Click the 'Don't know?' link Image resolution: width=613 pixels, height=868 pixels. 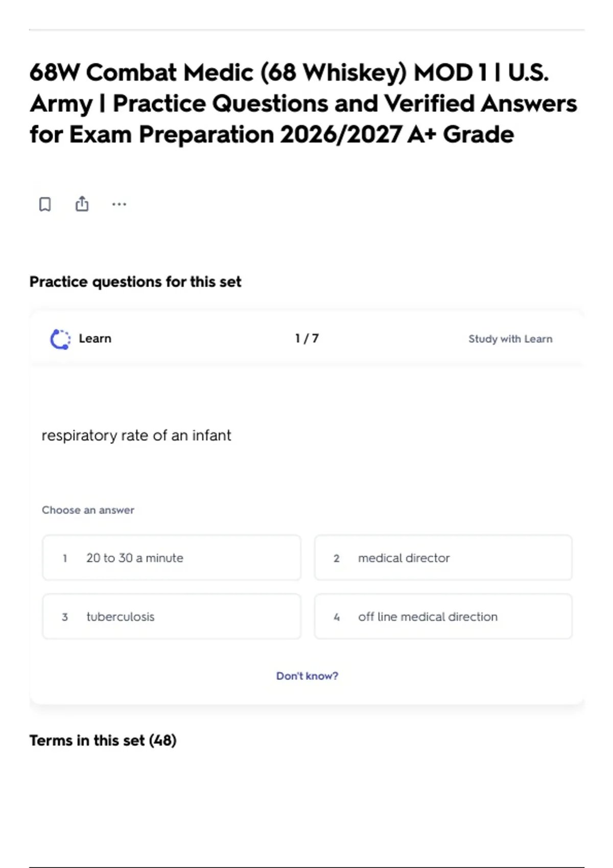click(x=307, y=676)
